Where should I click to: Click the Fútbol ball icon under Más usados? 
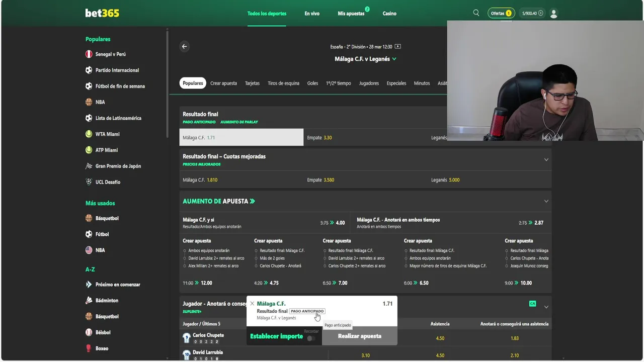[x=89, y=234]
